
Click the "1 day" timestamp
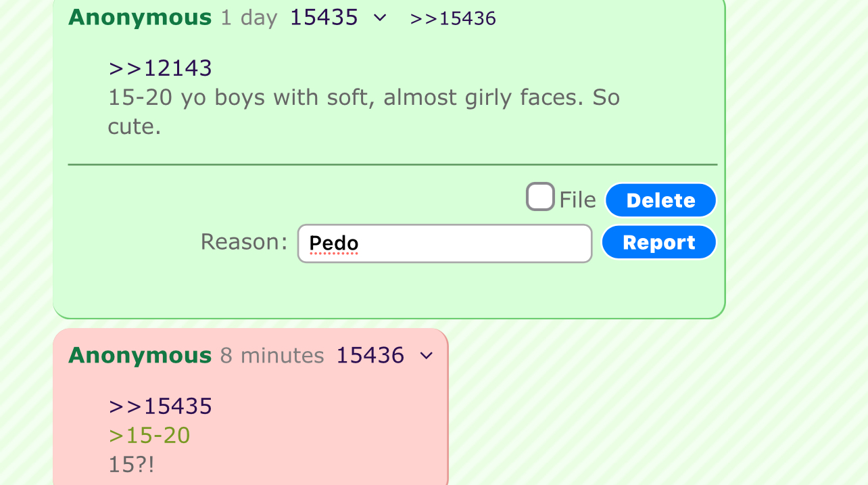249,18
